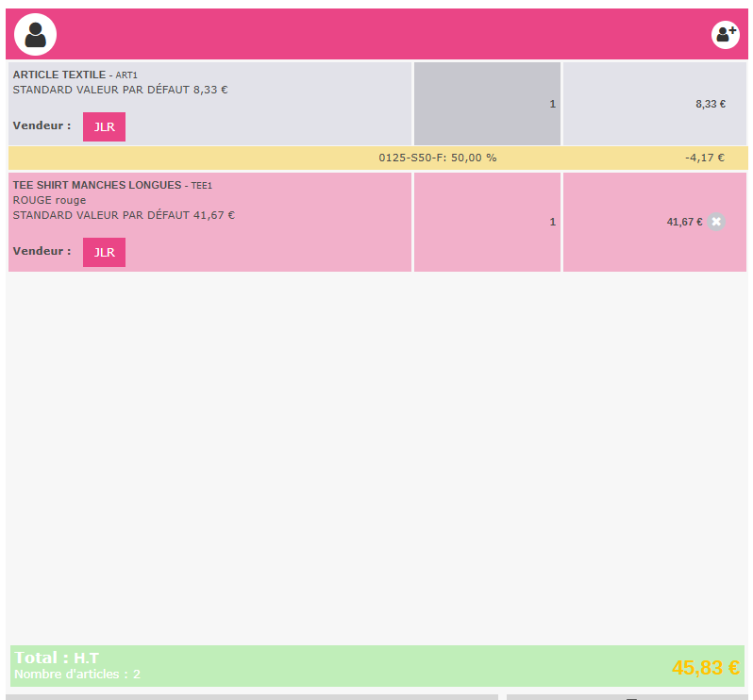753x700 pixels.
Task: Click JLR vendor button for Tee Shirt
Action: [104, 252]
